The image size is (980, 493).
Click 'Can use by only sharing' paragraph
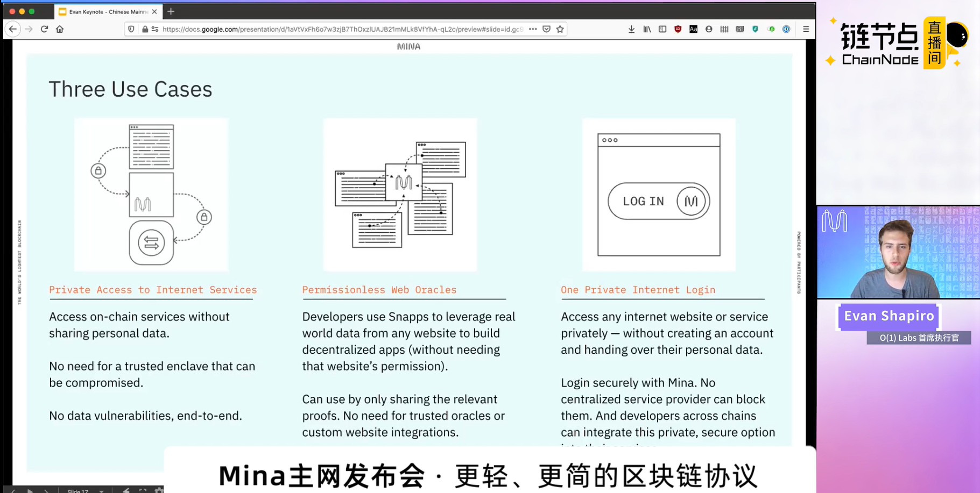pos(404,416)
